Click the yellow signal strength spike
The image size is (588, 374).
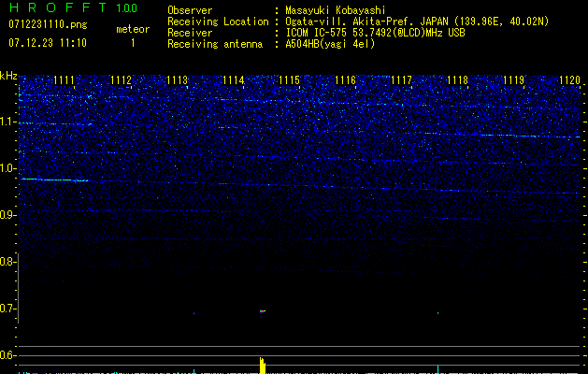(263, 366)
